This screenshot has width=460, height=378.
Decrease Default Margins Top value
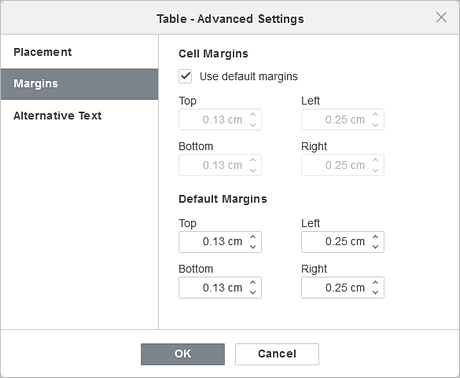[x=253, y=247]
